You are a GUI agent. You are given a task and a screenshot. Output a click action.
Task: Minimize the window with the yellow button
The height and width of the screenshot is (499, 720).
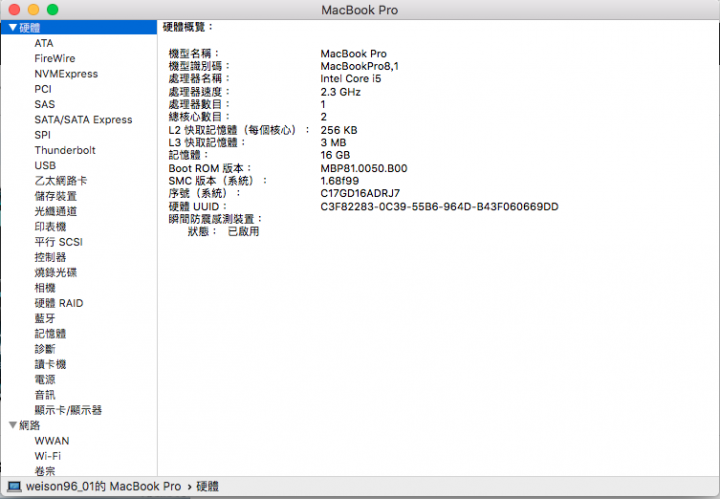(x=34, y=9)
